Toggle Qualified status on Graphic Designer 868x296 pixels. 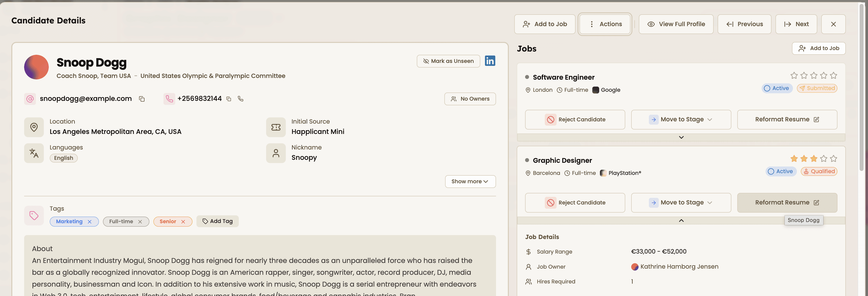819,171
